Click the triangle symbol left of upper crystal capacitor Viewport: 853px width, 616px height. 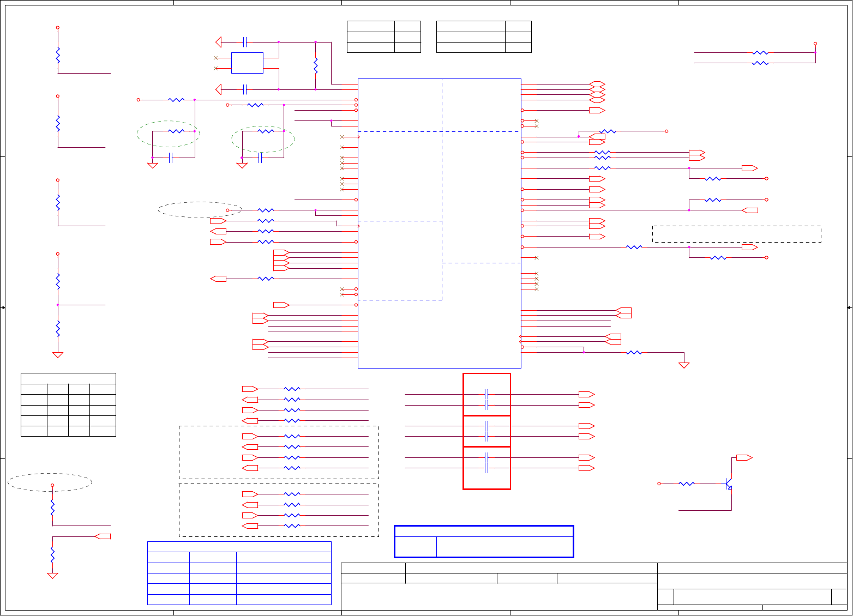click(x=219, y=42)
